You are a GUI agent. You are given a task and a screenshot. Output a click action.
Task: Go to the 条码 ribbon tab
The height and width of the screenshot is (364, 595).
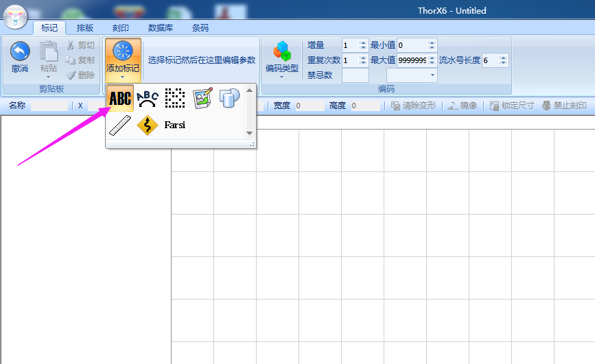click(200, 28)
